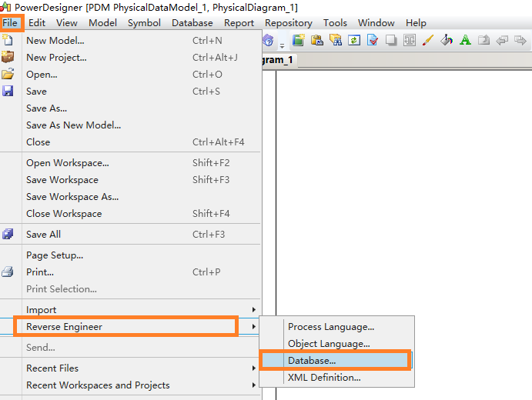Screen dimensions: 532x400
Task: Click the Print printer icon in menu
Action: click(x=8, y=272)
